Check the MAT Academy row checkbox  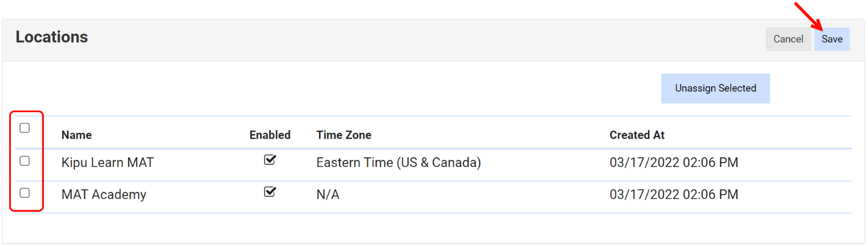click(x=24, y=193)
